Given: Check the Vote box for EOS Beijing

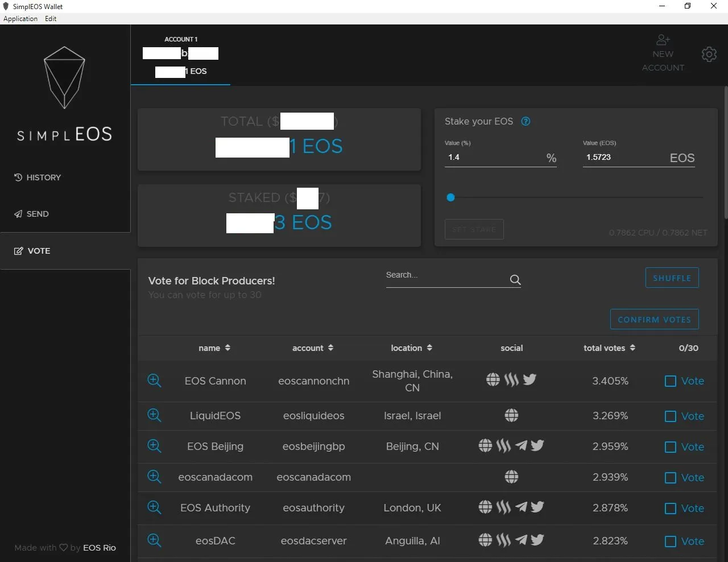Looking at the screenshot, I should click(x=671, y=447).
